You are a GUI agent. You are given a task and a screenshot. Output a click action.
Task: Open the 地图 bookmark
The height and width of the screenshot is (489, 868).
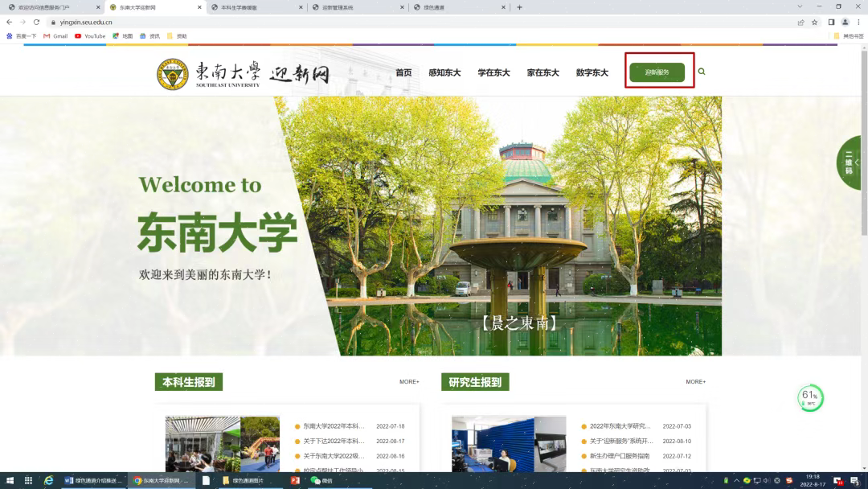[123, 36]
